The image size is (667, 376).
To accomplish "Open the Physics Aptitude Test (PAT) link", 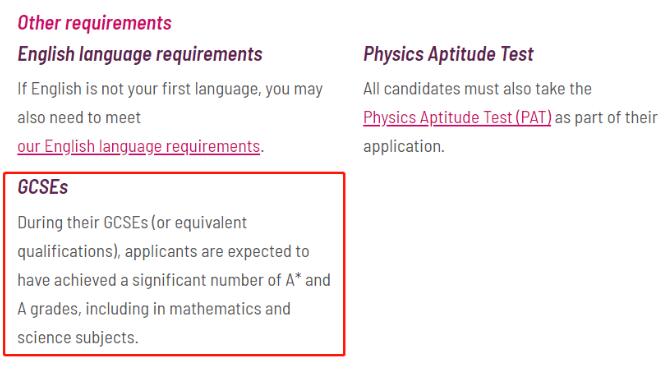I will point(457,118).
